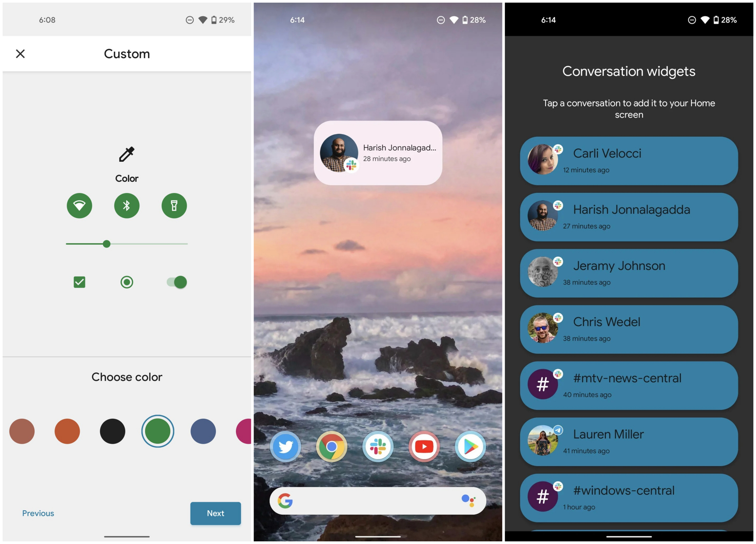Adjust the color intensity slider
The height and width of the screenshot is (544, 756).
(106, 243)
